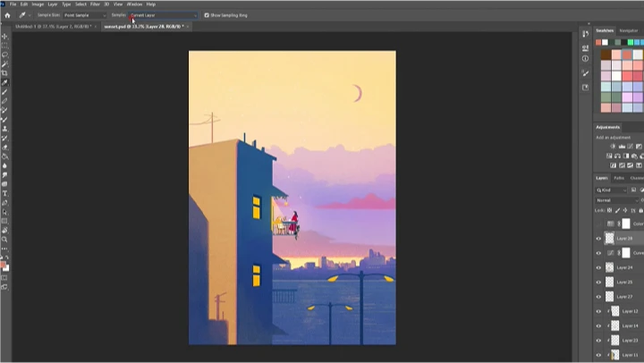
Task: Hide Layer 28 with its eye icon
Action: [x=598, y=238]
